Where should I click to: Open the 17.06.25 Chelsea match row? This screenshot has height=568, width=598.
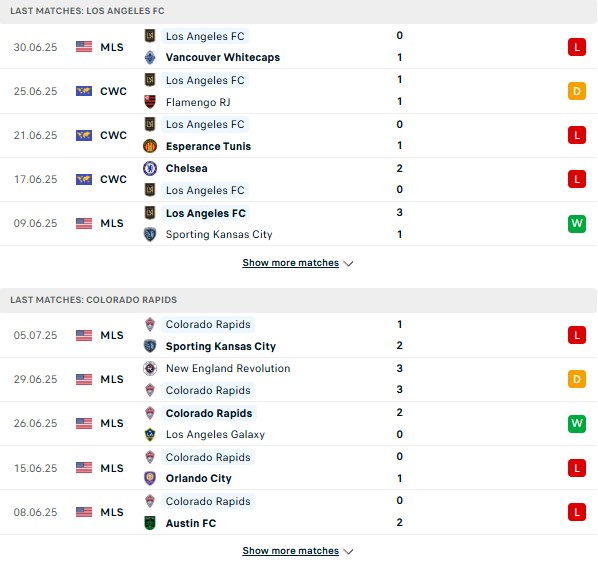pos(299,179)
